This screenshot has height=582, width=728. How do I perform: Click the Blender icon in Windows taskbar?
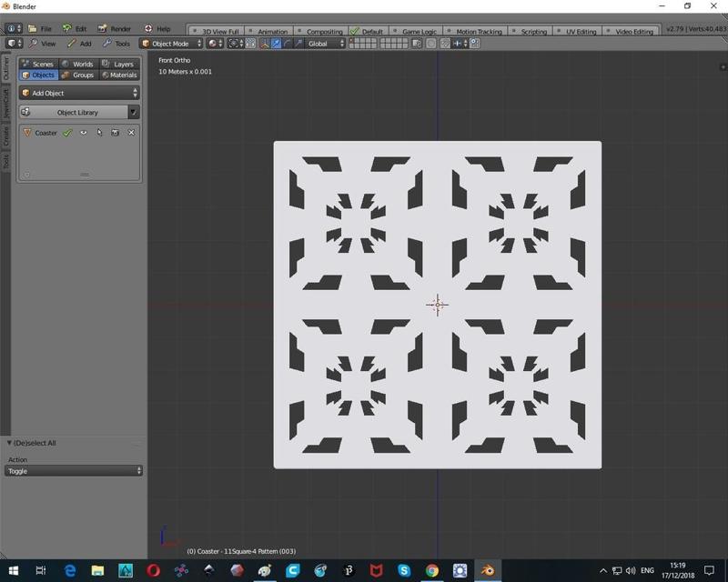tap(488, 570)
